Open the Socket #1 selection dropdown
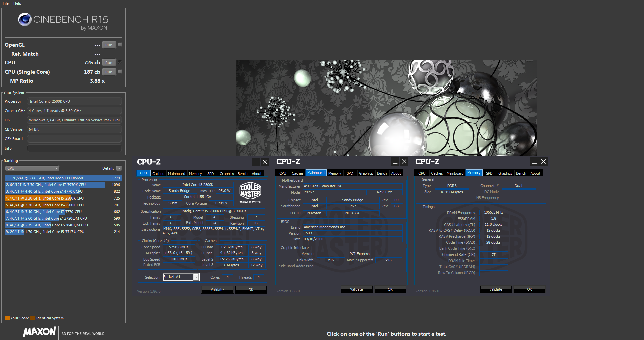Image resolution: width=644 pixels, height=340 pixels. [181, 277]
